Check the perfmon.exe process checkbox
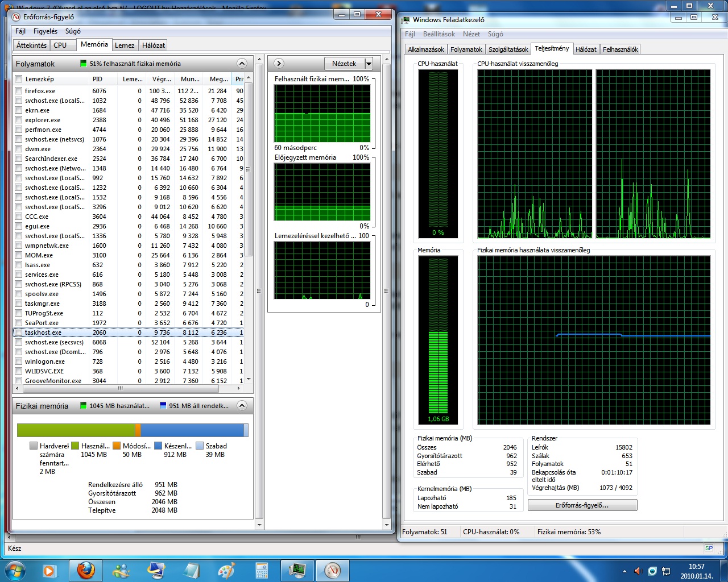 pyautogui.click(x=19, y=130)
